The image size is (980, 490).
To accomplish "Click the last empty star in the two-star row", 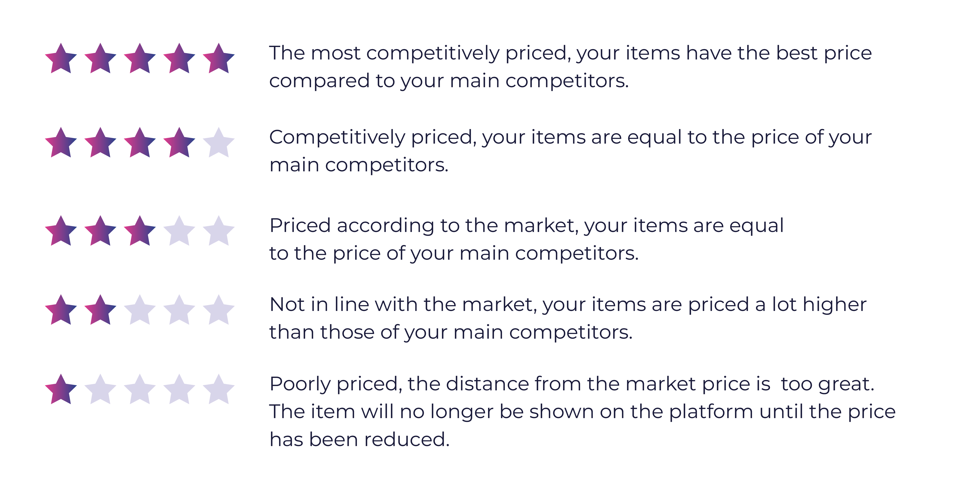I will 219,310.
